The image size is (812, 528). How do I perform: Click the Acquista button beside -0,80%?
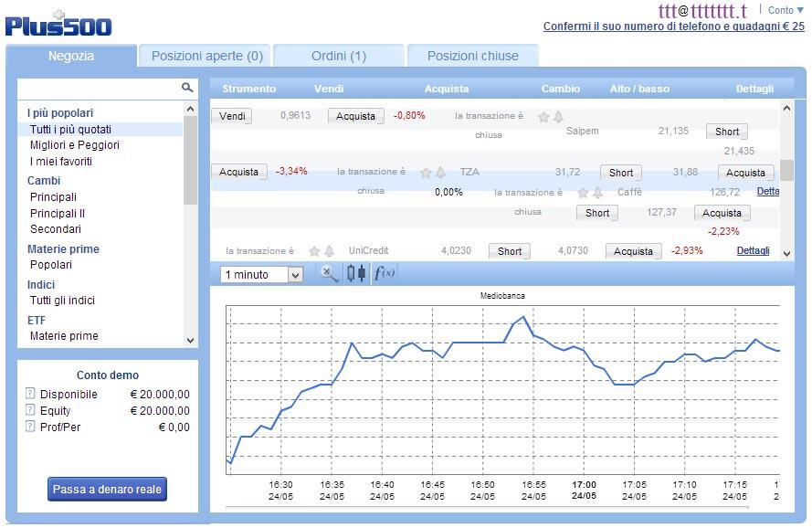pyautogui.click(x=356, y=116)
